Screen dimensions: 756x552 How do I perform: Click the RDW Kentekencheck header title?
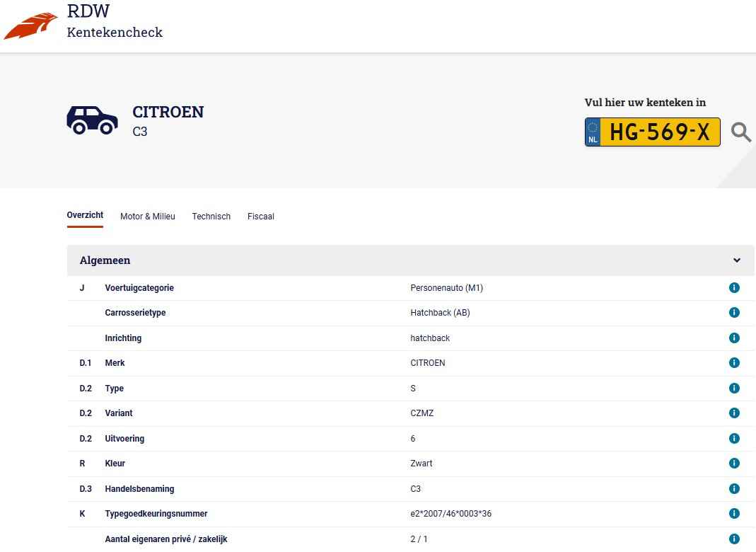(115, 21)
